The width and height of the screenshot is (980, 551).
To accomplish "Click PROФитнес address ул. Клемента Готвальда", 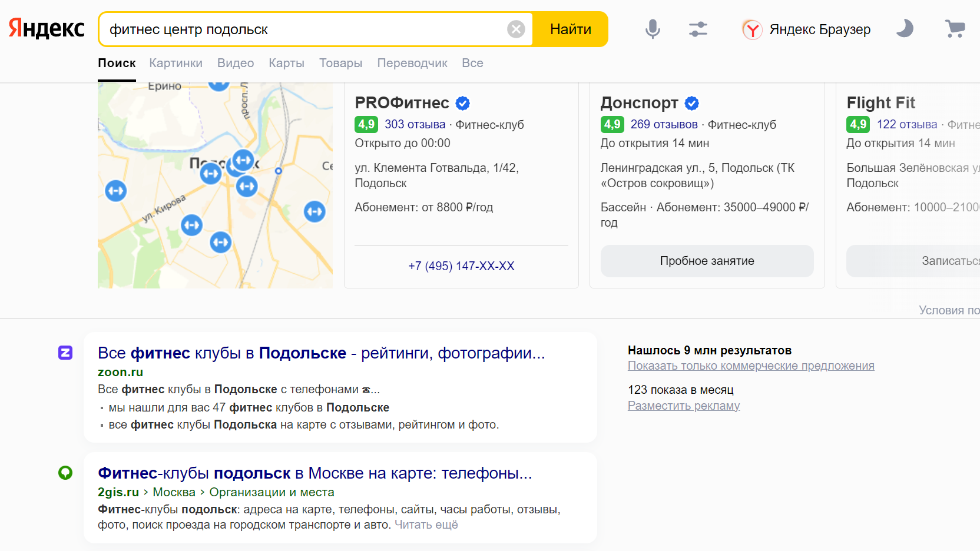I will pyautogui.click(x=437, y=175).
